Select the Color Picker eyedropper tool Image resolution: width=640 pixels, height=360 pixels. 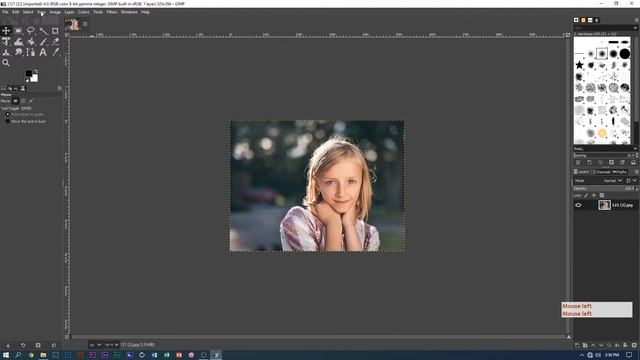point(56,52)
